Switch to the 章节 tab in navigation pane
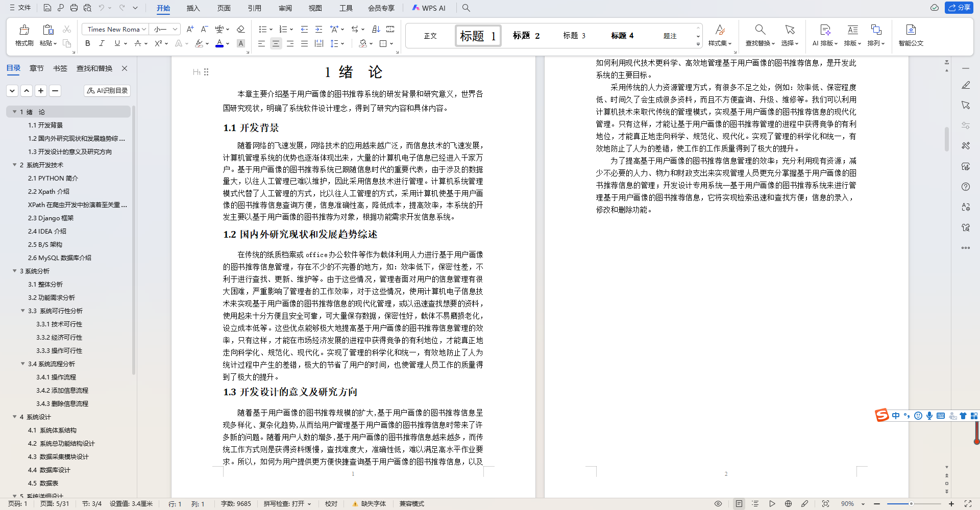Screen dimensions: 980x510 (x=37, y=68)
